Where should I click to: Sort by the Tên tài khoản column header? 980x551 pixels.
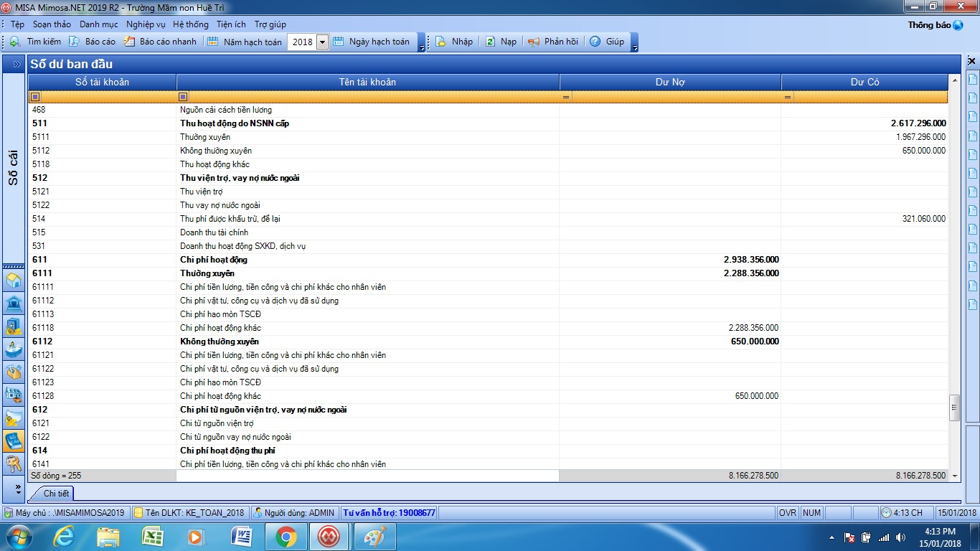(x=367, y=82)
